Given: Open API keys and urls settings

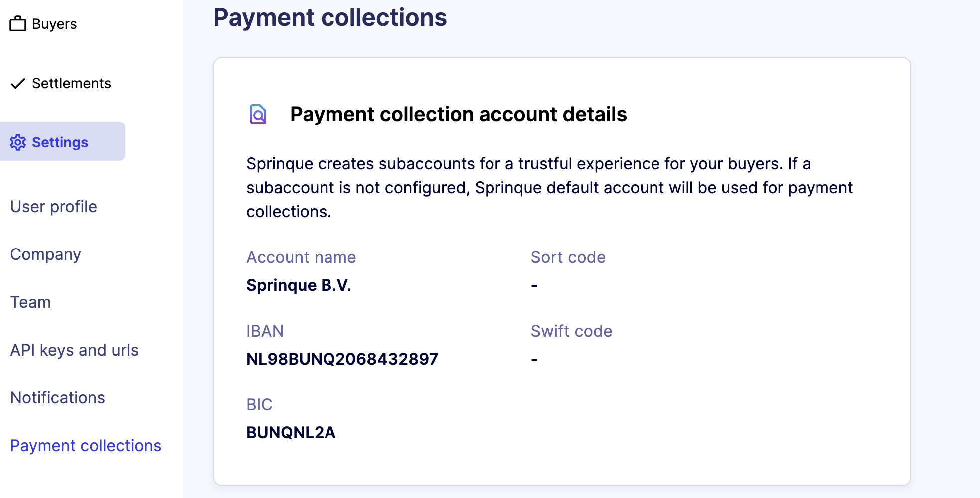Looking at the screenshot, I should pyautogui.click(x=74, y=350).
